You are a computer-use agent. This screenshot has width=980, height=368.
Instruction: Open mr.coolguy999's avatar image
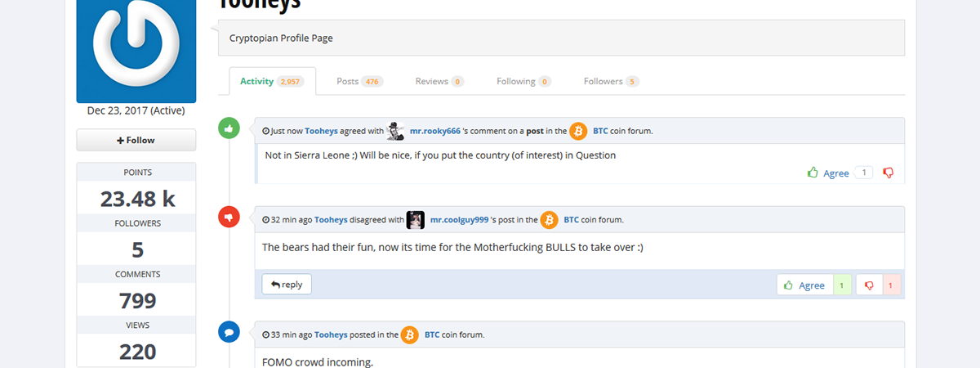point(416,220)
